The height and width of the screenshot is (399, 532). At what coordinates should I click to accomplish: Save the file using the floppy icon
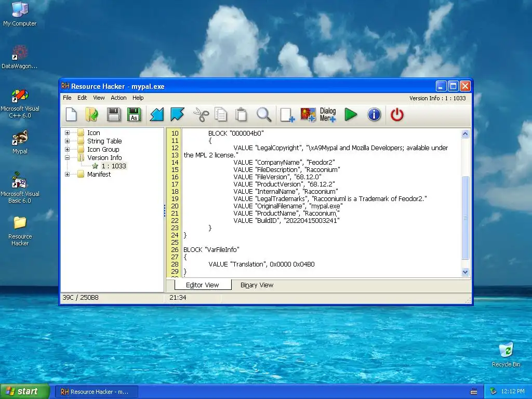114,115
